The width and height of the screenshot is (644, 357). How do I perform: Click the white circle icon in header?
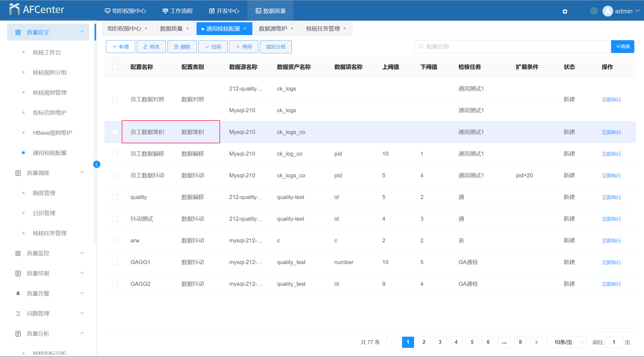565,12
